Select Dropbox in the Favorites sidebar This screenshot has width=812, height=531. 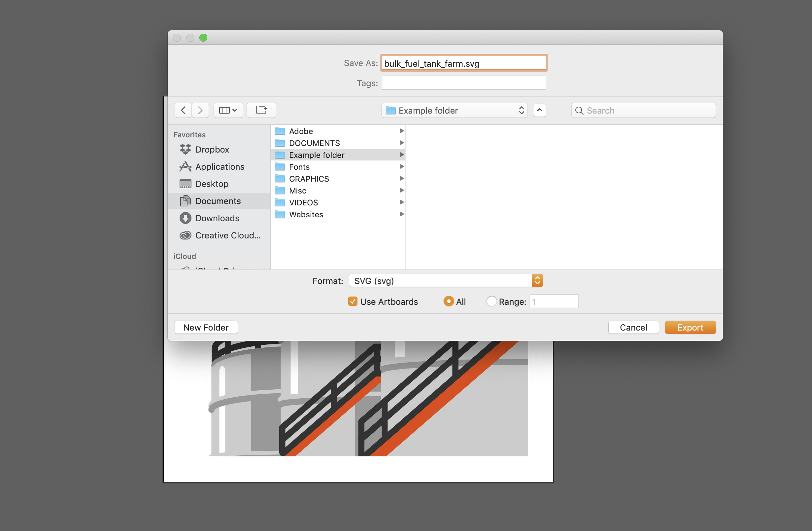[x=212, y=150]
